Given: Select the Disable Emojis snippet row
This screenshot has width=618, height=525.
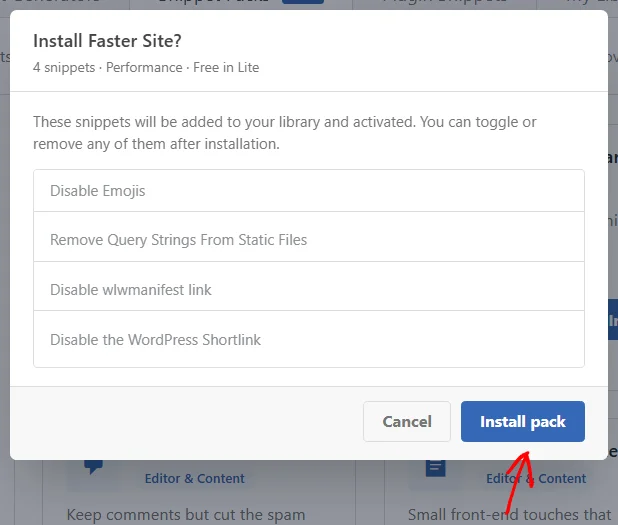Looking at the screenshot, I should click(x=309, y=191).
